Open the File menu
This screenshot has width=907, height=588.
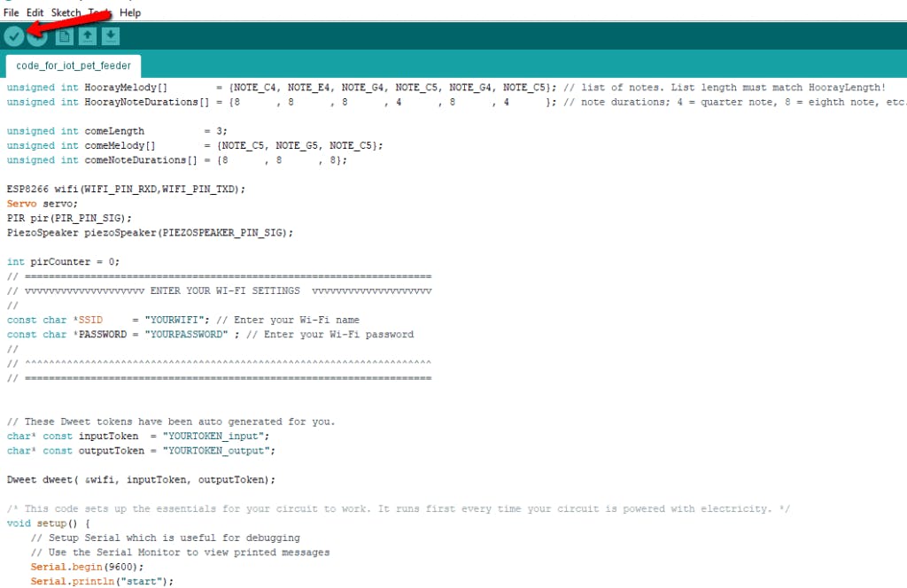pyautogui.click(x=12, y=12)
